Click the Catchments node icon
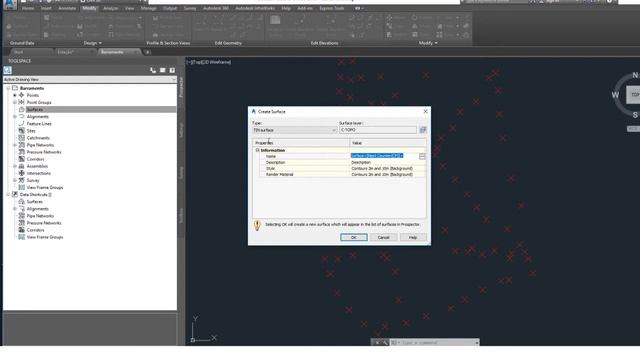 pyautogui.click(x=22, y=138)
